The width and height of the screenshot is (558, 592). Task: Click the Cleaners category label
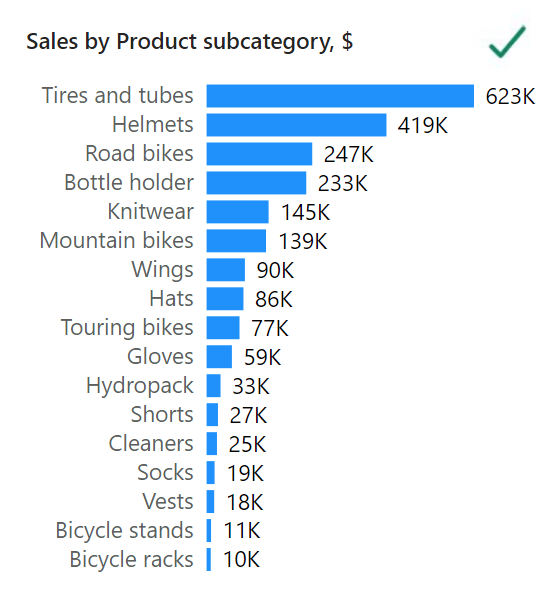[x=151, y=444]
